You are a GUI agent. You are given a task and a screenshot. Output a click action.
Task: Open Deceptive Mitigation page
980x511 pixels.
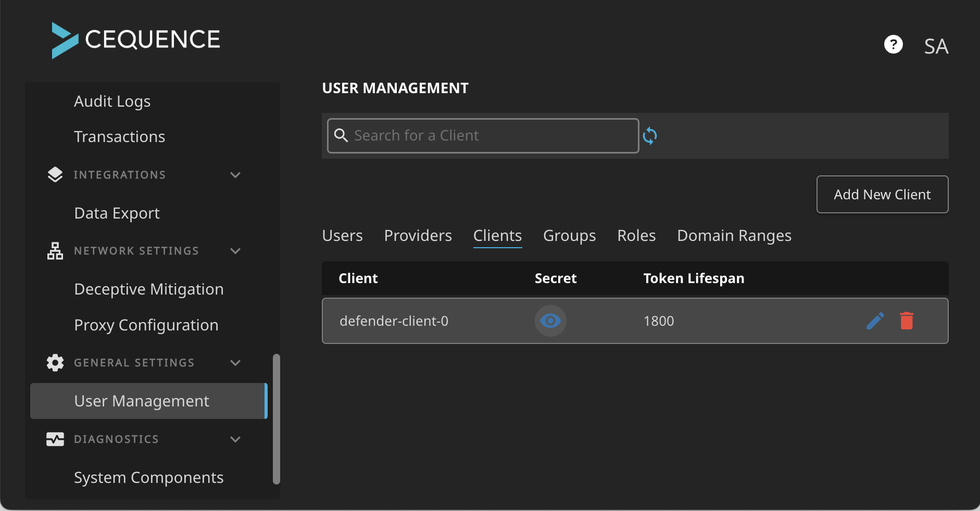pos(149,289)
